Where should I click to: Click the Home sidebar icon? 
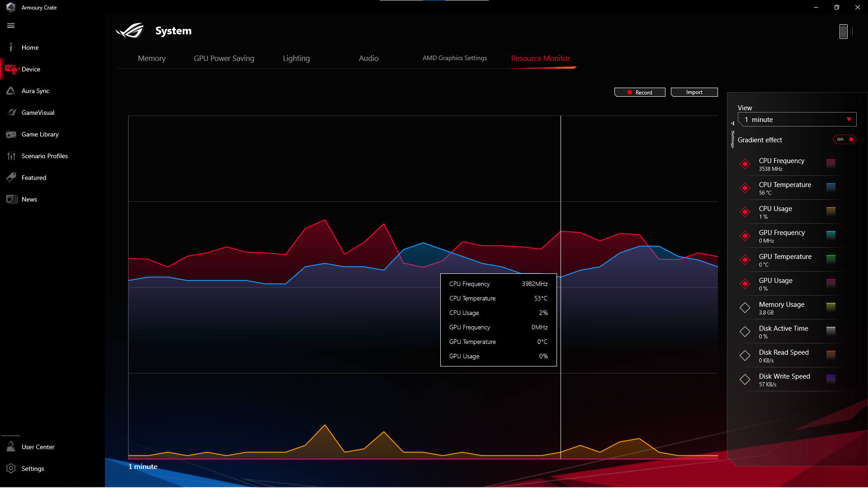click(11, 47)
